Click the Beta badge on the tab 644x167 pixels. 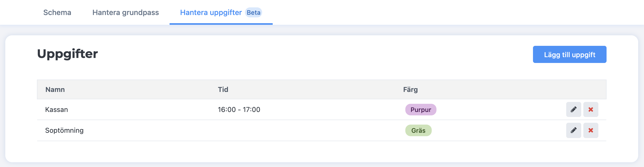pyautogui.click(x=253, y=12)
